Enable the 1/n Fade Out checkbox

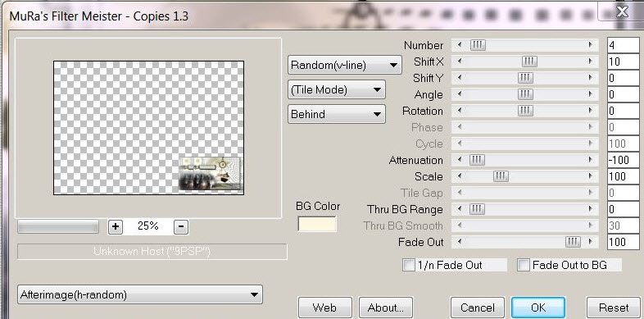[409, 265]
